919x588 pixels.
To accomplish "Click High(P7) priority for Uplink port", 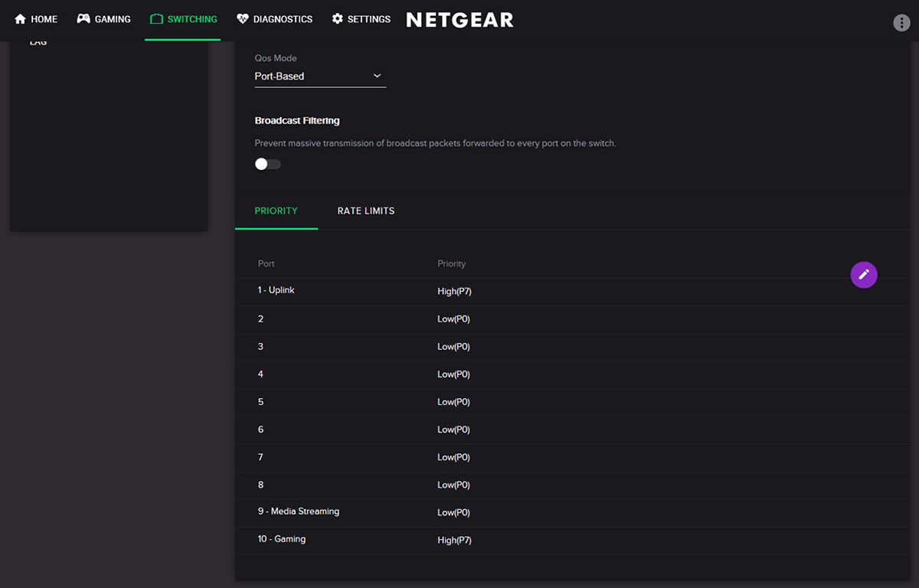I will click(454, 292).
